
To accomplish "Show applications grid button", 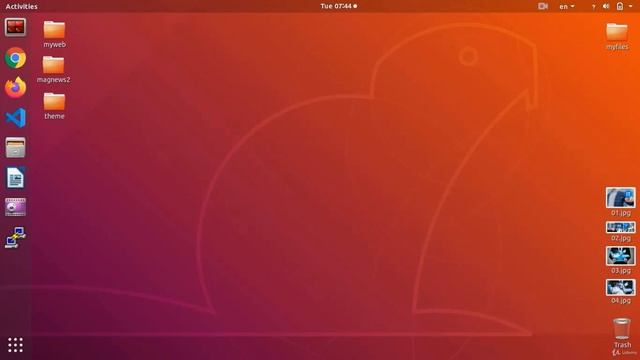I will click(x=16, y=345).
